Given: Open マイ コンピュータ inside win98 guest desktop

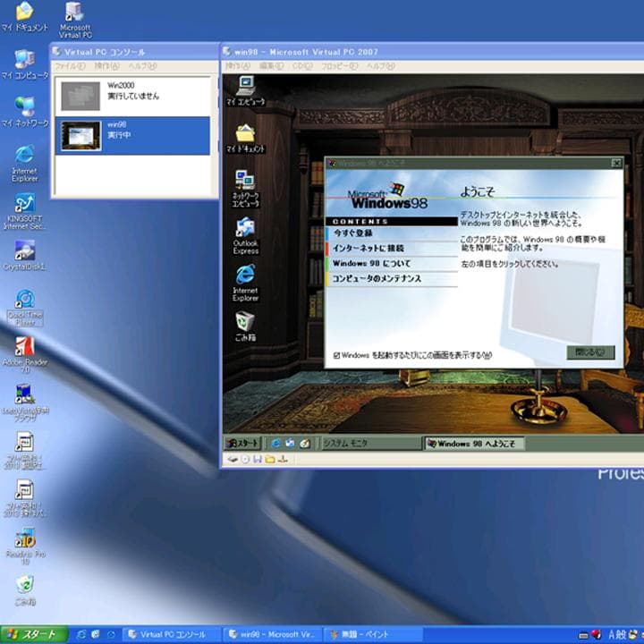Looking at the screenshot, I should (x=246, y=91).
